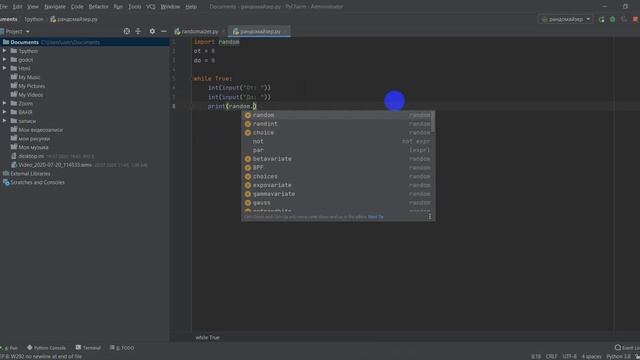640x360 pixels.
Task: Open the Python Console tool window
Action: pyautogui.click(x=46, y=348)
